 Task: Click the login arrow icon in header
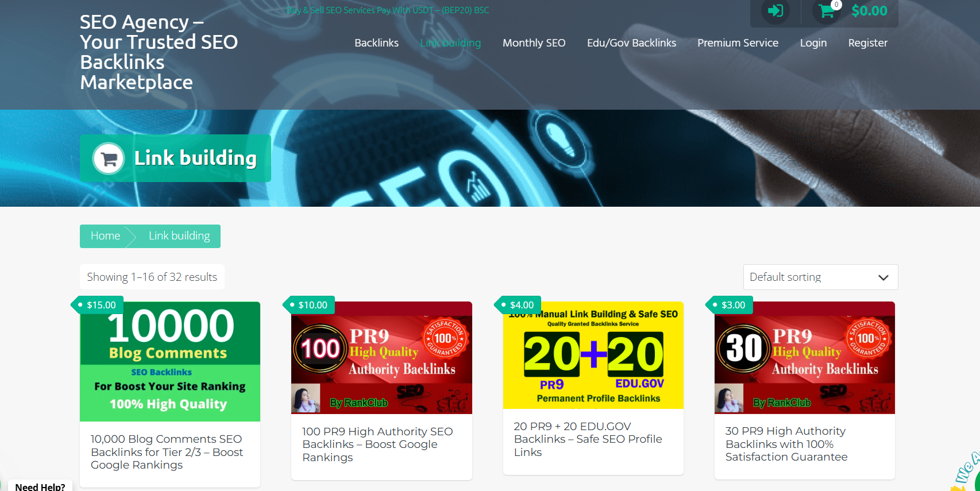pyautogui.click(x=775, y=11)
